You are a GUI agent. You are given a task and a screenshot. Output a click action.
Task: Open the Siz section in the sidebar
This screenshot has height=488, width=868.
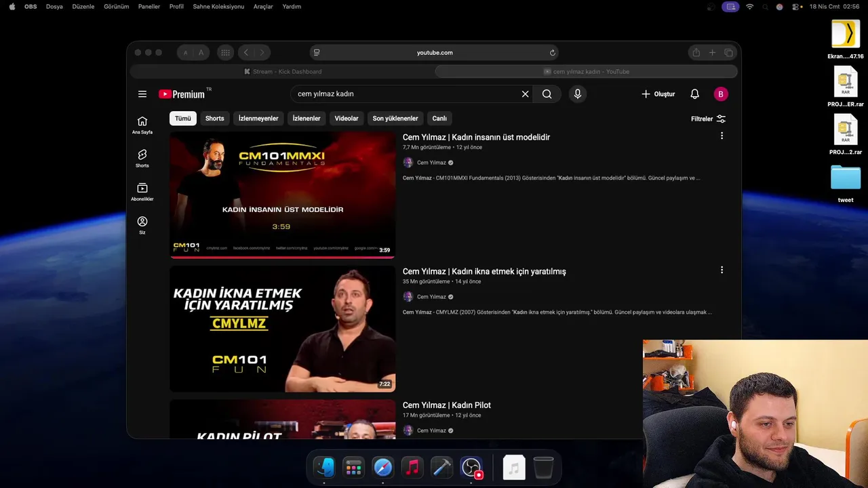(142, 225)
